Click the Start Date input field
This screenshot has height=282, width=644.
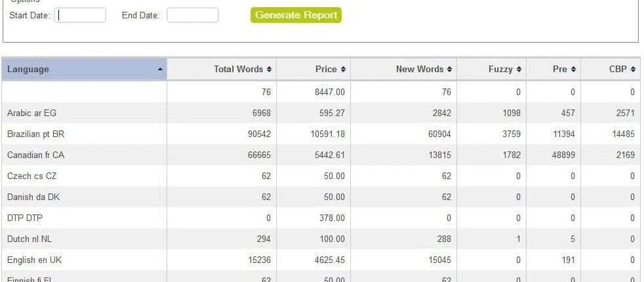pos(79,15)
